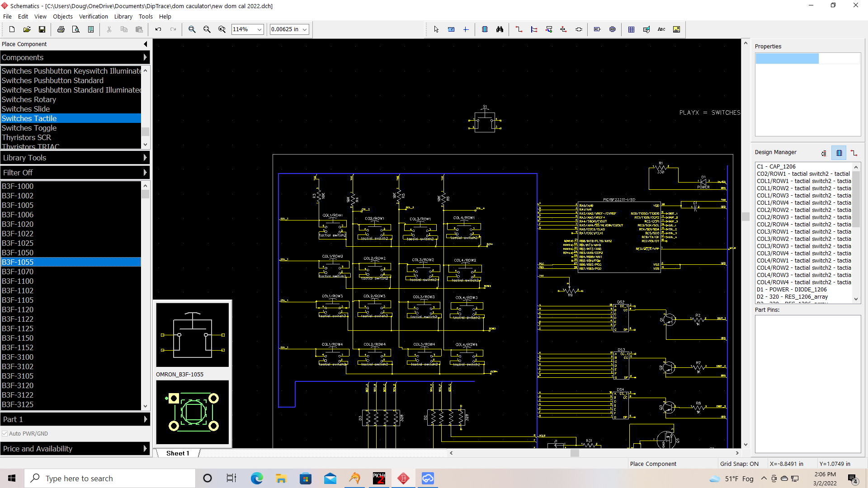Select the Place Wire tool
The width and height of the screenshot is (868, 488).
[x=519, y=29]
